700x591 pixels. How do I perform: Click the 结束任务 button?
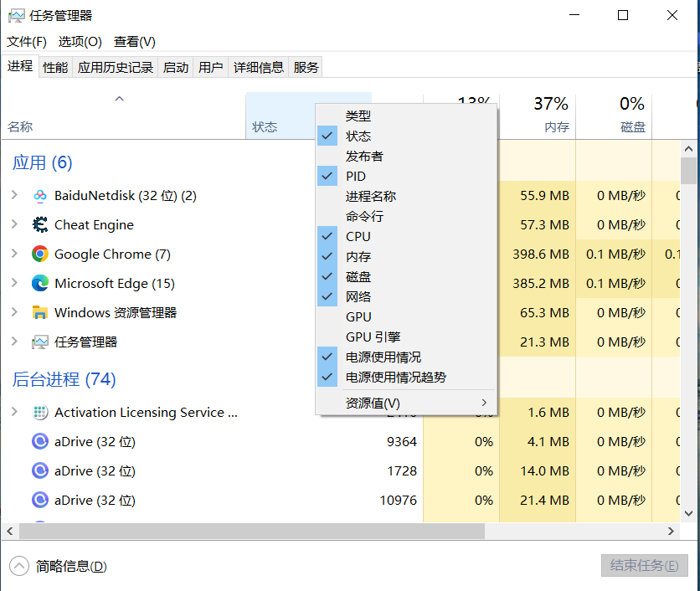(x=644, y=566)
